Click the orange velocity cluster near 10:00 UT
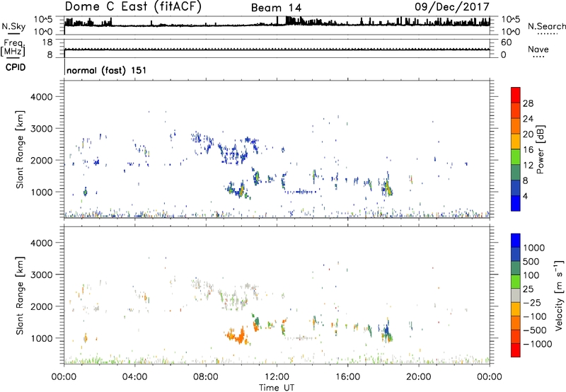Viewport: 566px width, 392px height. tap(237, 335)
